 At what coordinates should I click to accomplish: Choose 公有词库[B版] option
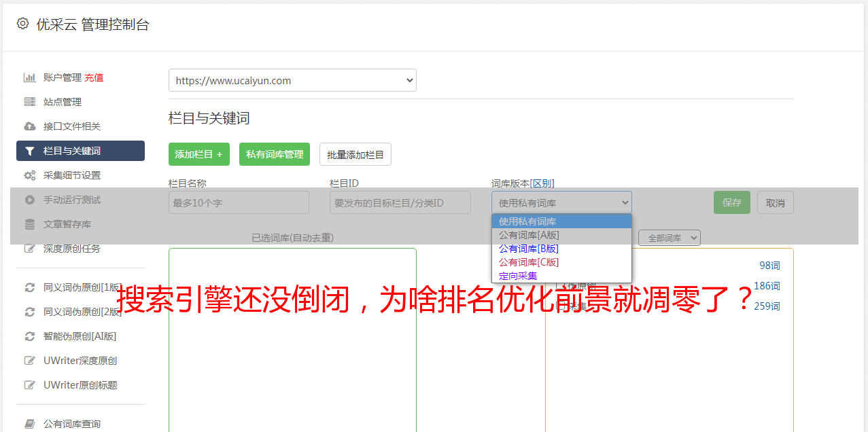tap(561, 249)
